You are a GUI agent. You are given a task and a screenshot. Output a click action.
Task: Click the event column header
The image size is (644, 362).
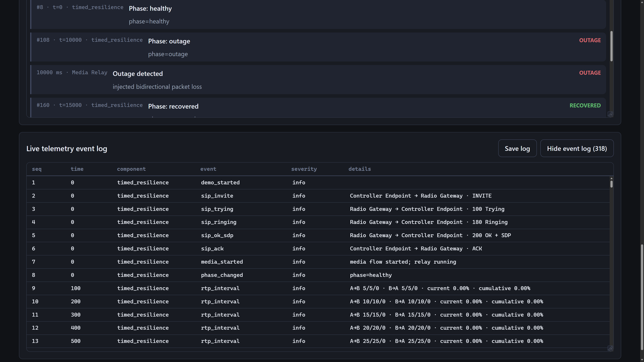coord(208,169)
